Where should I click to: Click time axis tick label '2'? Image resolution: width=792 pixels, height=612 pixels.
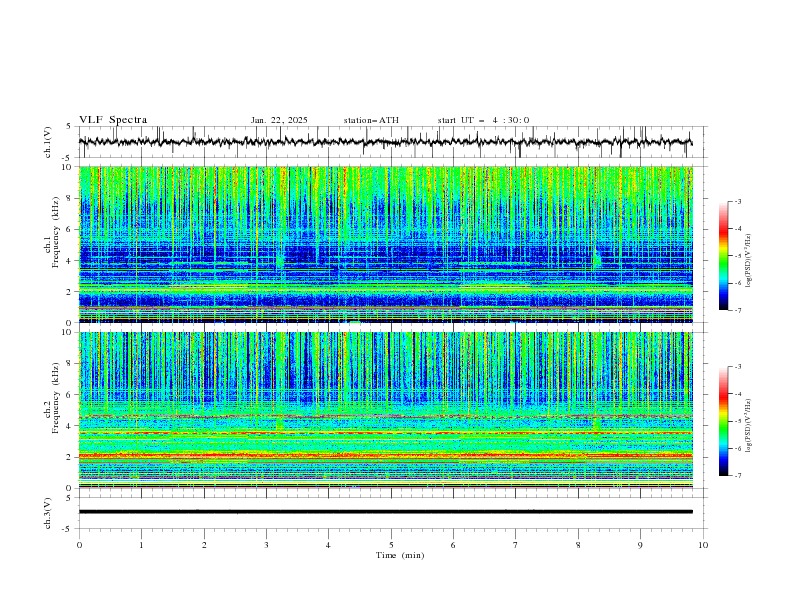coord(204,545)
